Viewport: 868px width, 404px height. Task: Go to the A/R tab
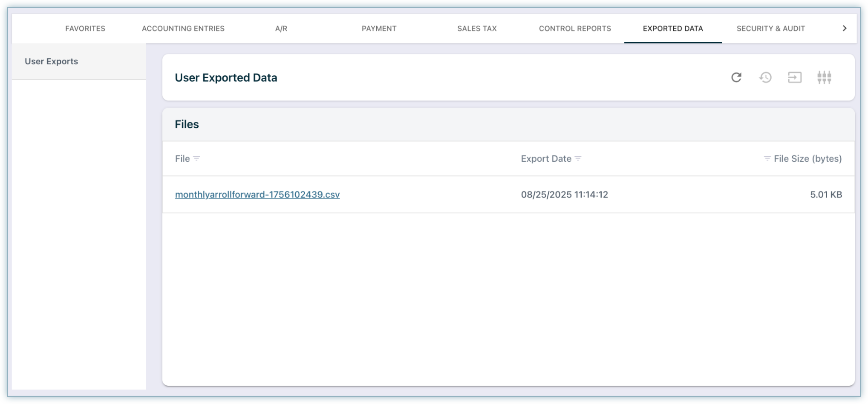[281, 29]
